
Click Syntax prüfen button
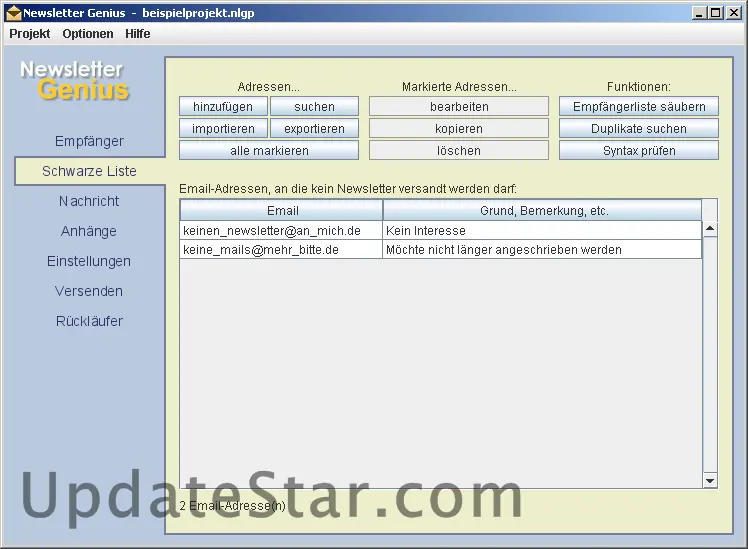639,150
